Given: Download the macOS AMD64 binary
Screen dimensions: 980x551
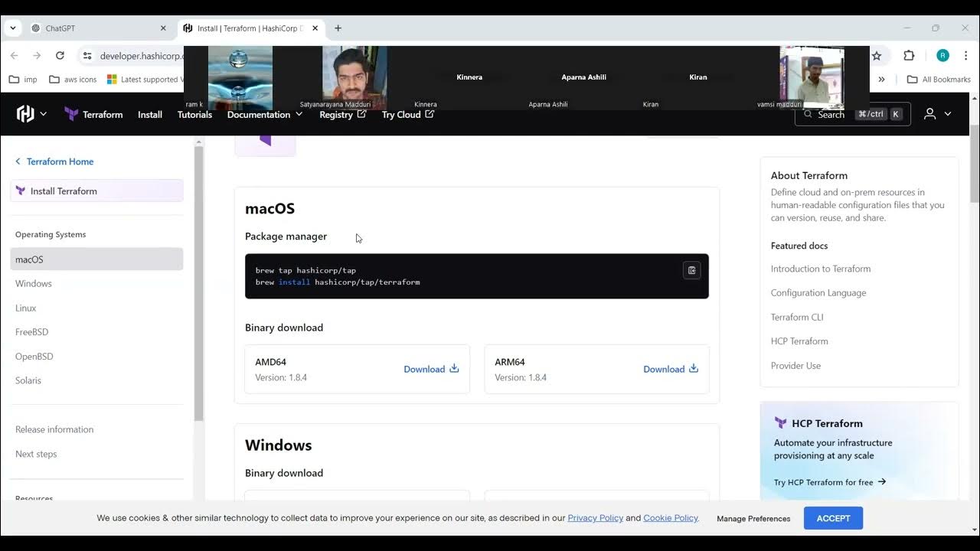Looking at the screenshot, I should 431,369.
